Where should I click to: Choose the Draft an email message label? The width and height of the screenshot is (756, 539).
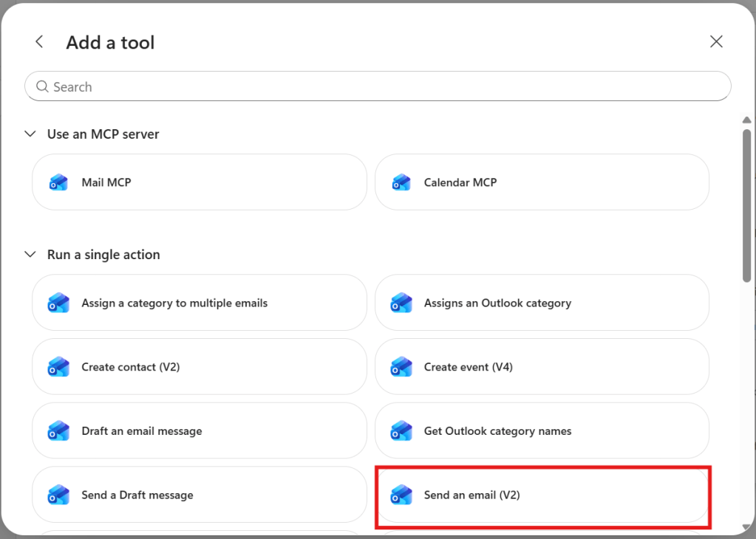click(x=141, y=431)
